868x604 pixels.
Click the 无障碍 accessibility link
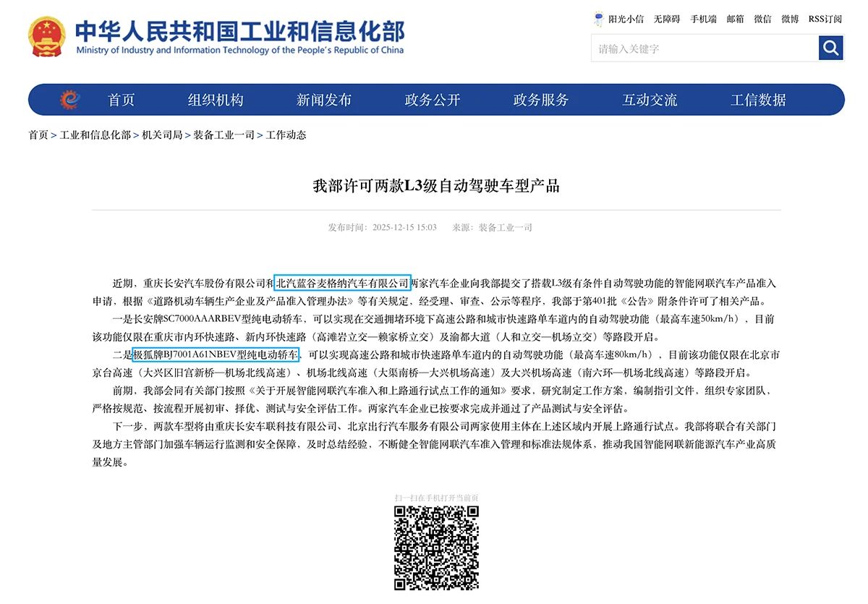pos(667,19)
